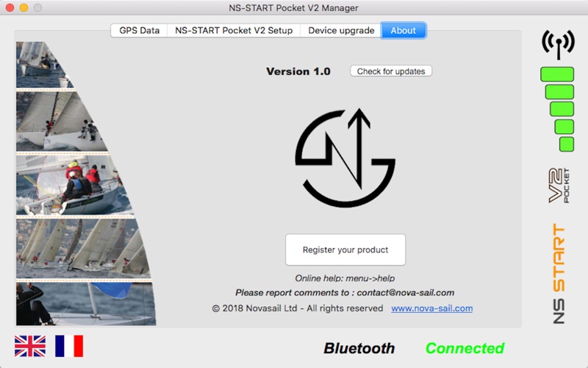This screenshot has width=588, height=368.
Task: Click the Bluetooth status label
Action: click(359, 348)
